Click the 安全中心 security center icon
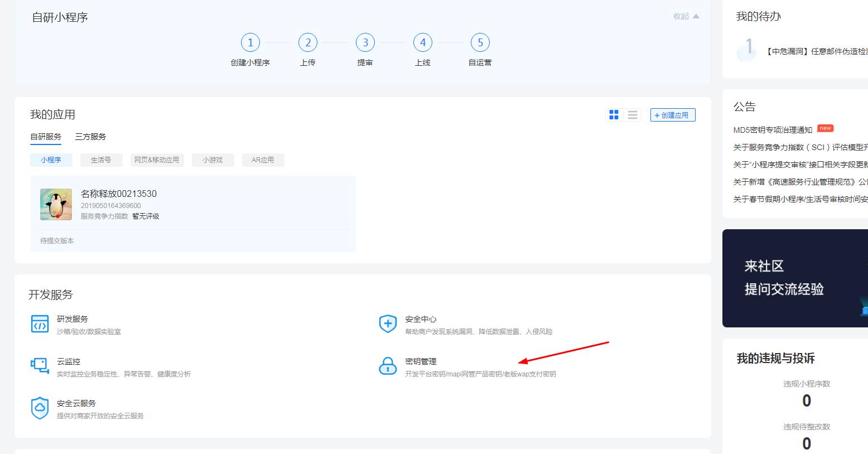The image size is (868, 454). 388,324
